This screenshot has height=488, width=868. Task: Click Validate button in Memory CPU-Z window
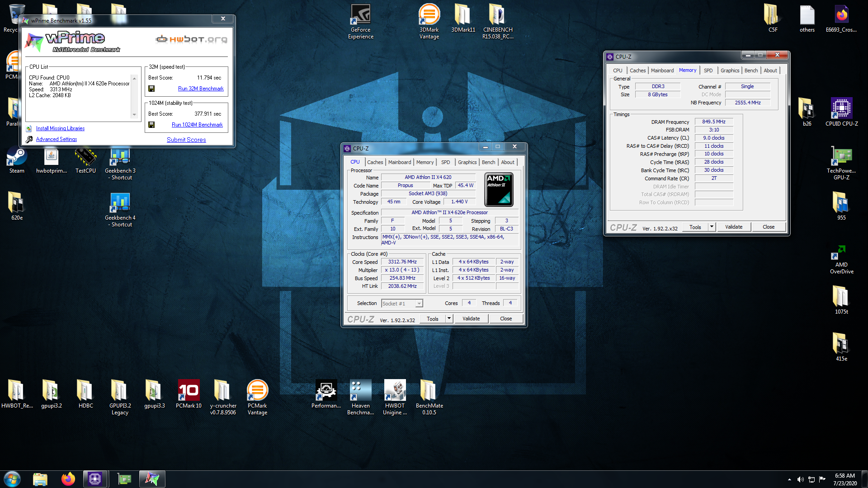coord(734,227)
